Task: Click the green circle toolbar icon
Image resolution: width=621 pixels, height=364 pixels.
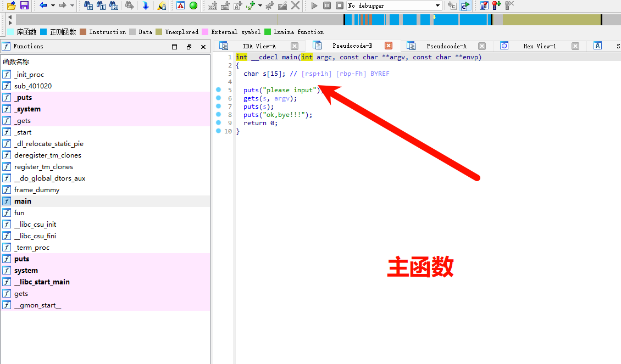Action: pyautogui.click(x=193, y=5)
